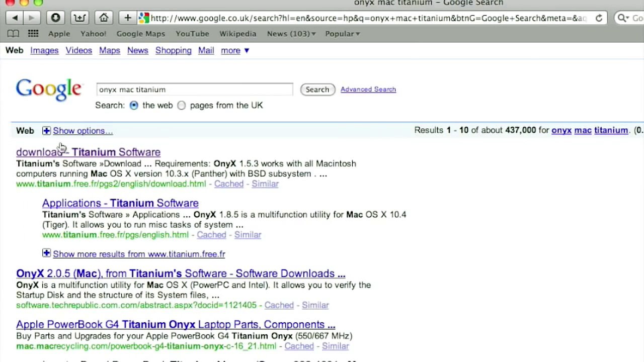The height and width of the screenshot is (362, 644).
Task: Open Similar link for the techrepublic.com result
Action: 315,305
